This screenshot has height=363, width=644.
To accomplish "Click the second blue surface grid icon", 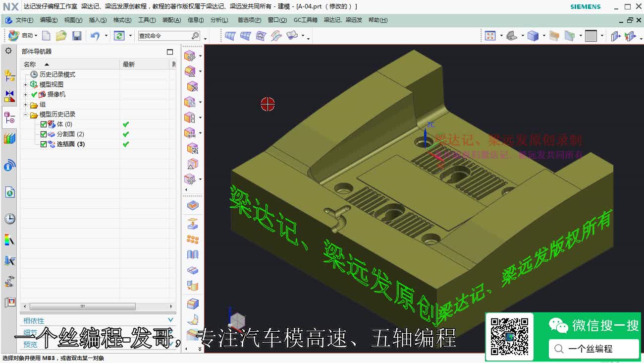I will pyautogui.click(x=246, y=36).
